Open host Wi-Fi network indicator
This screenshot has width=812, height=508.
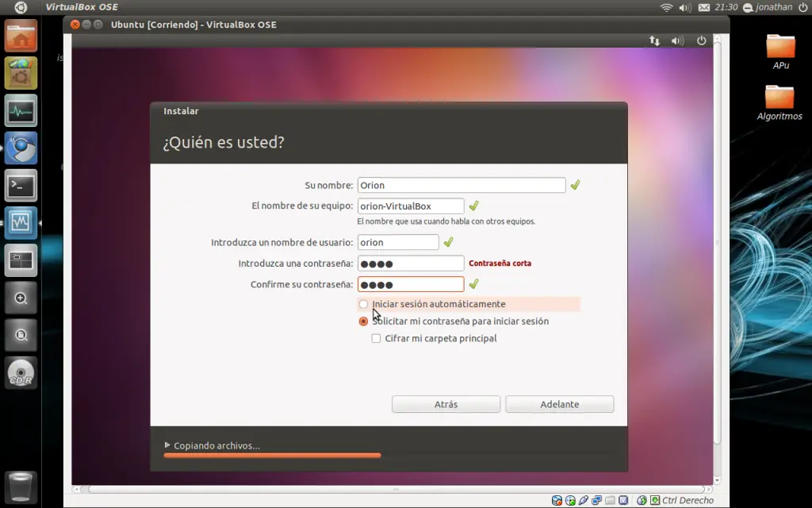click(x=666, y=7)
